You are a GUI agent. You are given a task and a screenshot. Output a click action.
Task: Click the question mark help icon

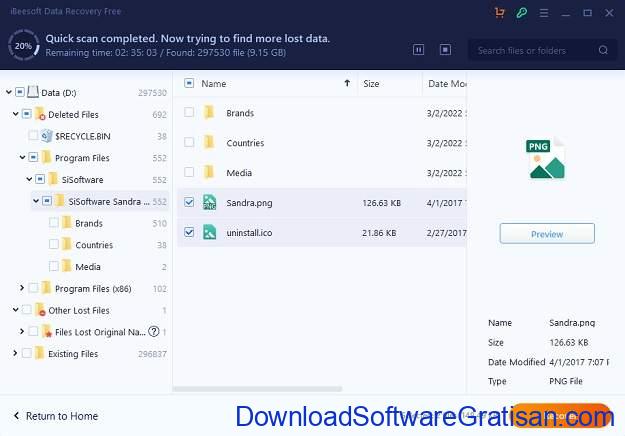(x=154, y=331)
